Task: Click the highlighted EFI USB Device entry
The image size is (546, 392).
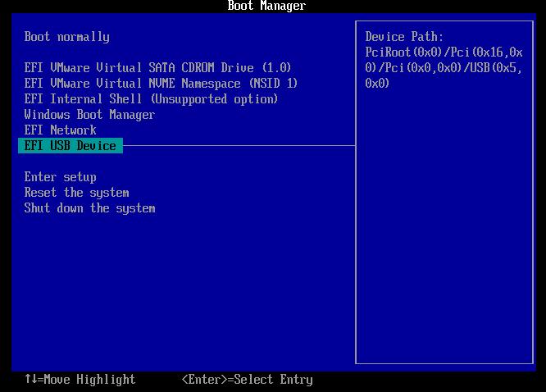Action: click(x=70, y=146)
